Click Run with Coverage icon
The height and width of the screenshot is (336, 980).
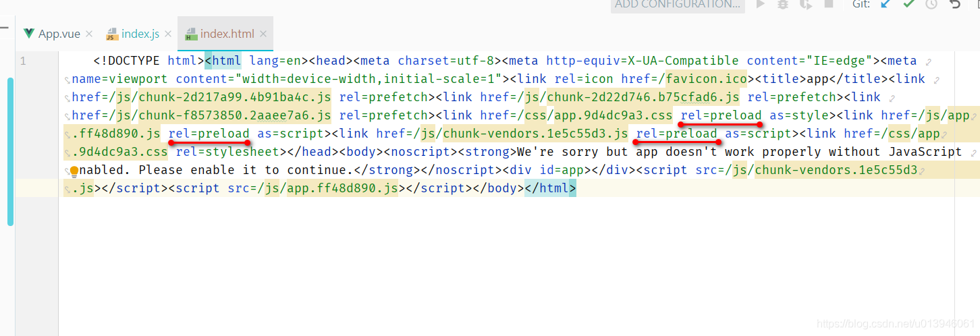(x=805, y=4)
